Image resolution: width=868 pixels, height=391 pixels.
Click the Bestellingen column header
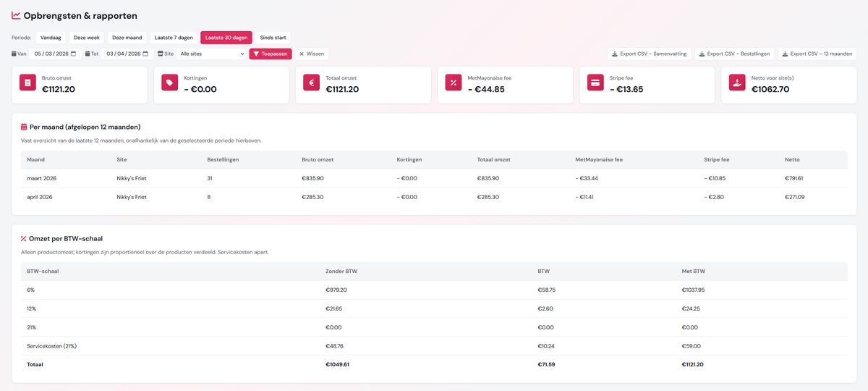[x=223, y=159]
